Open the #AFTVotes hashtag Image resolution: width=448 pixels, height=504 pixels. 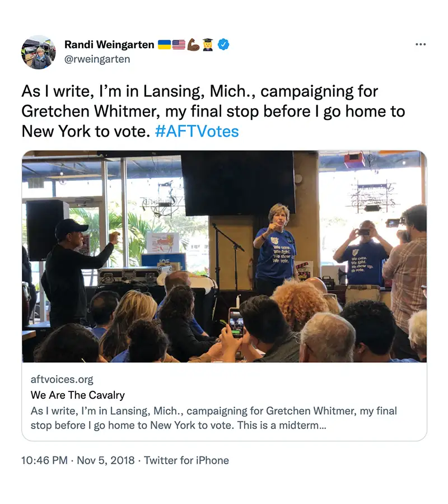[197, 132]
